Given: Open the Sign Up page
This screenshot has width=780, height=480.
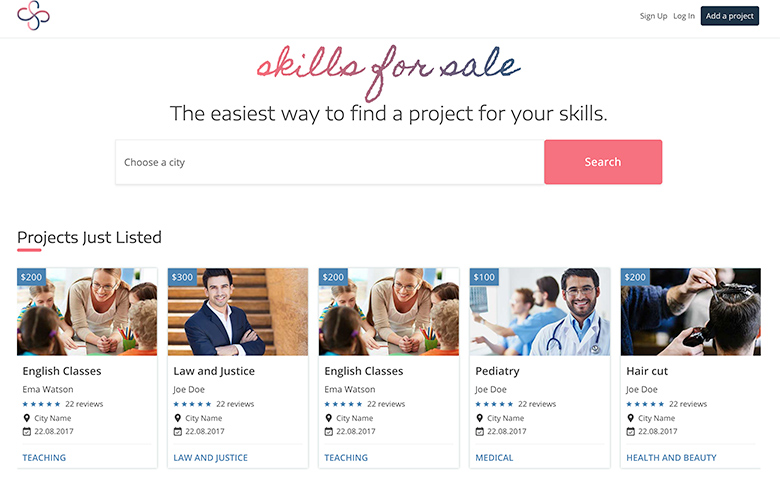Looking at the screenshot, I should pos(653,16).
